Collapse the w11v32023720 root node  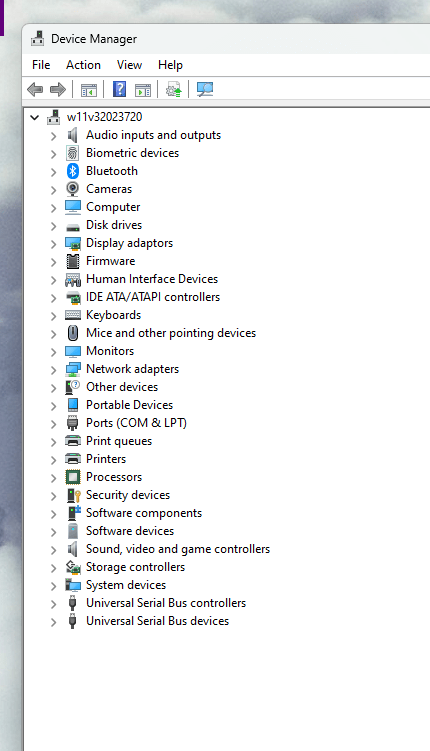34,117
